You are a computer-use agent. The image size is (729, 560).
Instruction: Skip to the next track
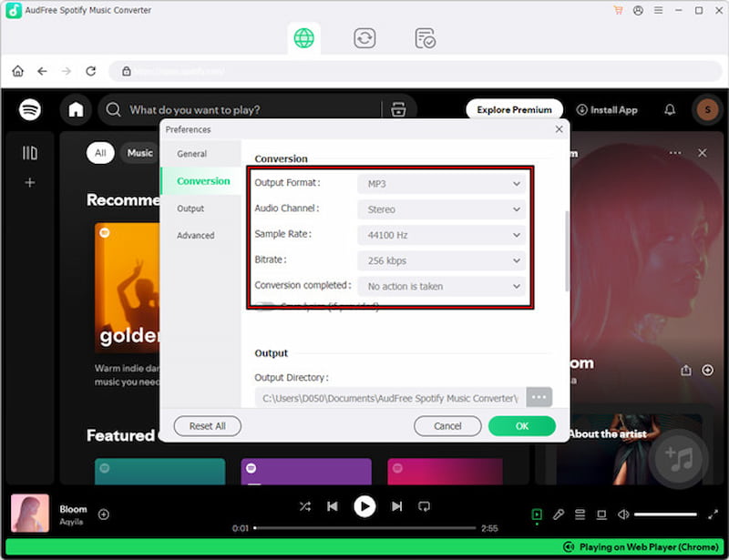[x=396, y=506]
